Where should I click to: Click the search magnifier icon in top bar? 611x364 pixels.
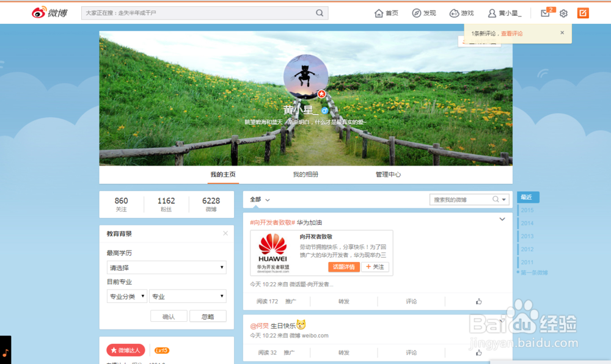(x=320, y=13)
